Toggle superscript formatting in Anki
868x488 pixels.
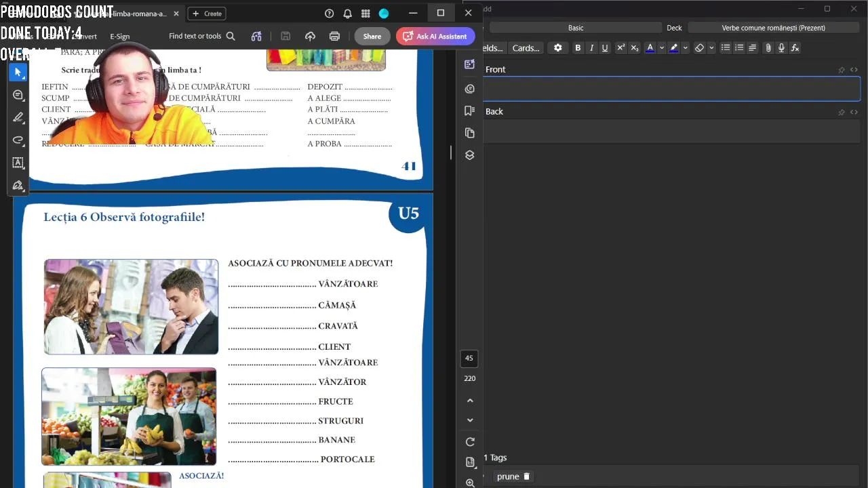tap(620, 48)
